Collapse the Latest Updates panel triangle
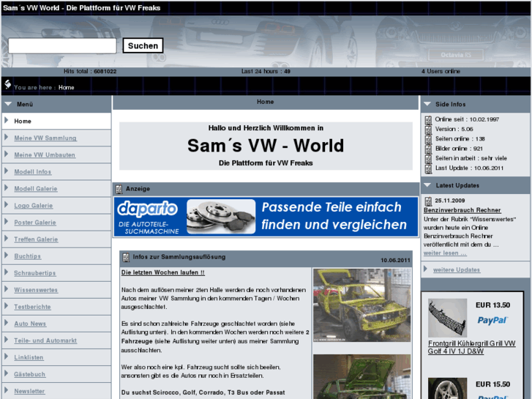 point(427,185)
